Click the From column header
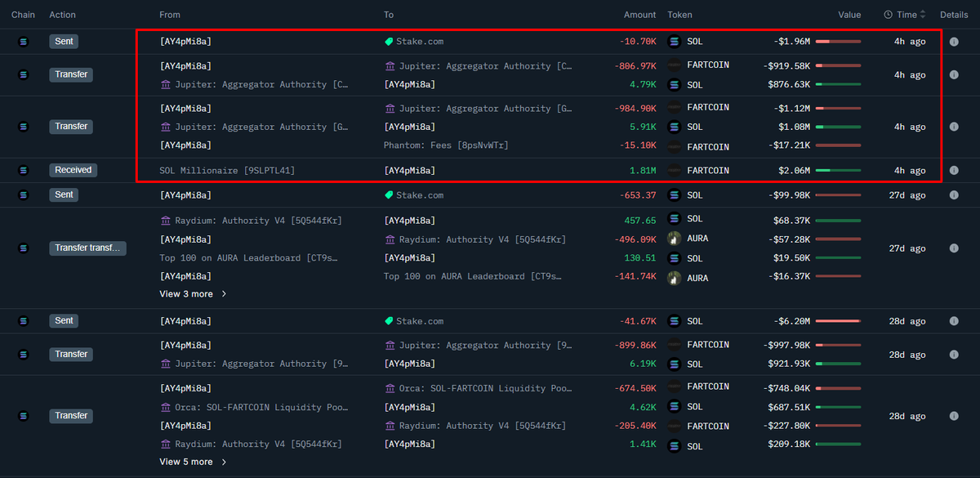 pyautogui.click(x=170, y=15)
